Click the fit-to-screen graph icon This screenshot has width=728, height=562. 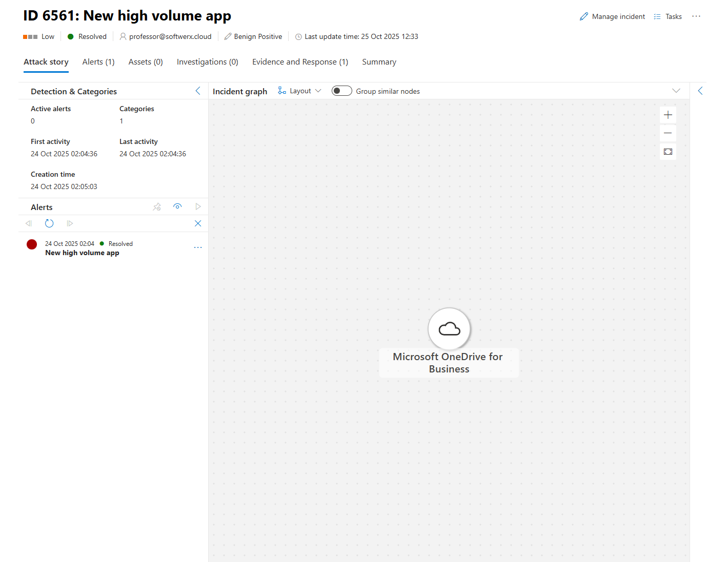click(668, 152)
